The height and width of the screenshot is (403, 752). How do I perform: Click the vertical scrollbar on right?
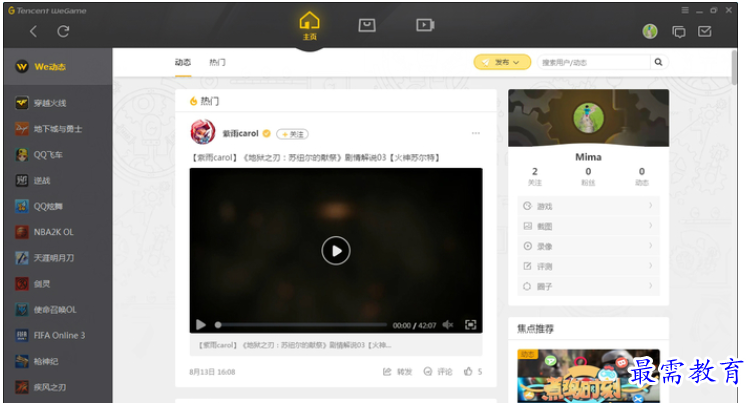[x=734, y=67]
